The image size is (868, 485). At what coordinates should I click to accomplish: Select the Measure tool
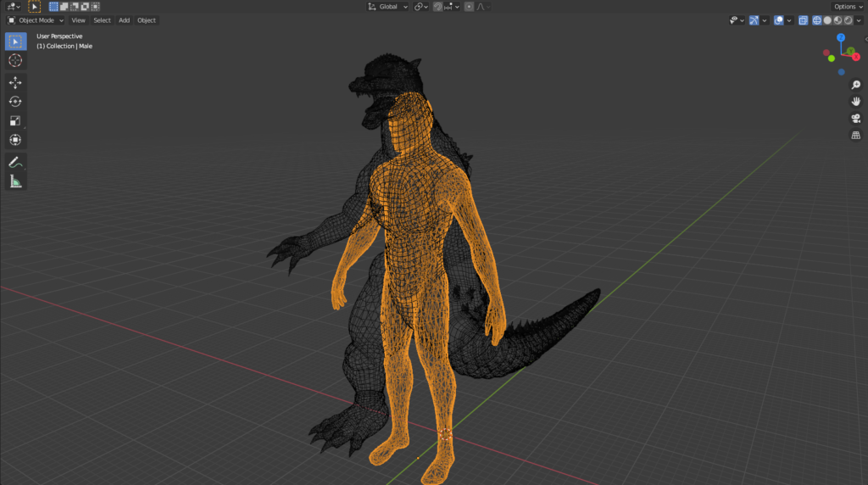[x=15, y=181]
